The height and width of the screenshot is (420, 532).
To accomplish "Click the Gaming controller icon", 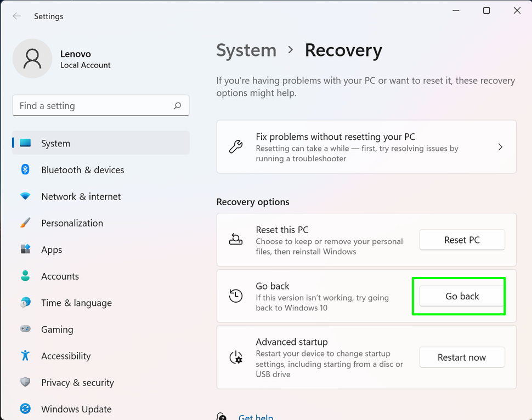I will (x=25, y=330).
